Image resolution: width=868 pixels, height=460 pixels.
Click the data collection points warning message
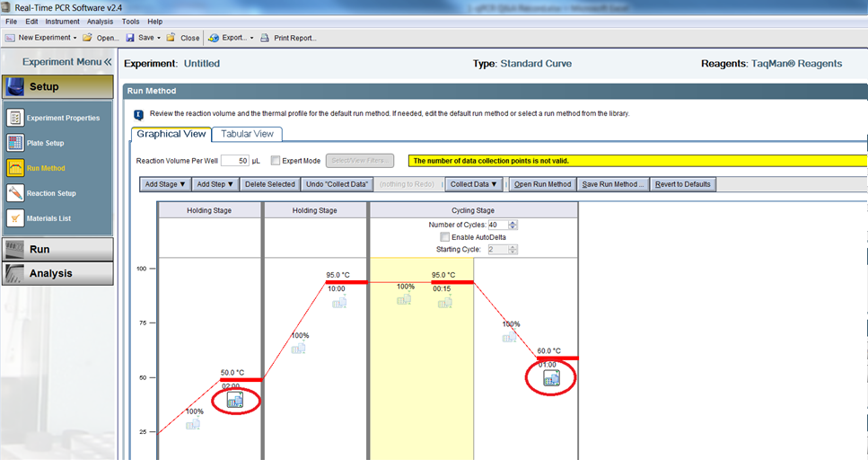coord(637,161)
